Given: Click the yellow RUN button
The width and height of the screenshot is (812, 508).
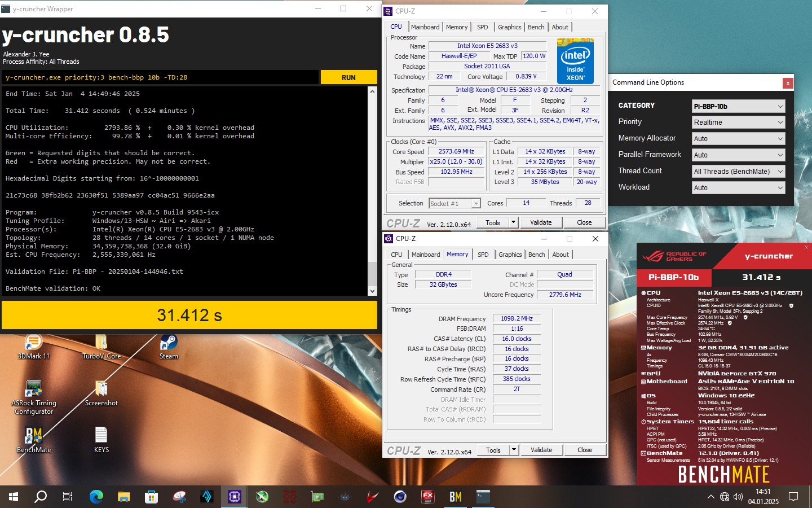Looking at the screenshot, I should point(348,77).
